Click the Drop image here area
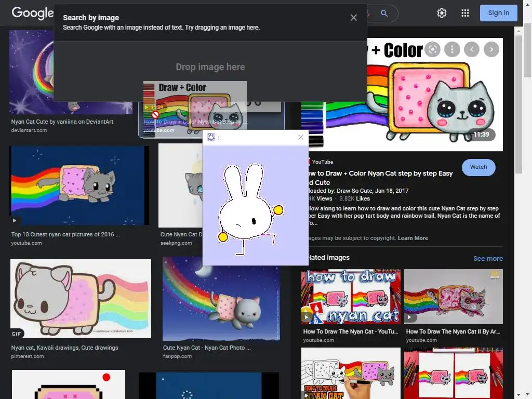Screen dimensions: 532x399 [210, 67]
